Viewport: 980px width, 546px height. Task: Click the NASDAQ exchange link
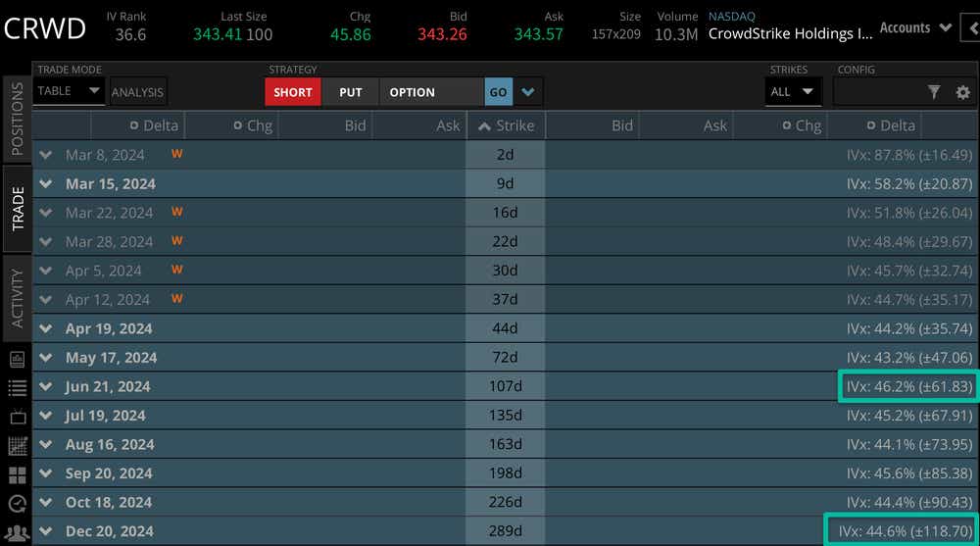pos(731,17)
